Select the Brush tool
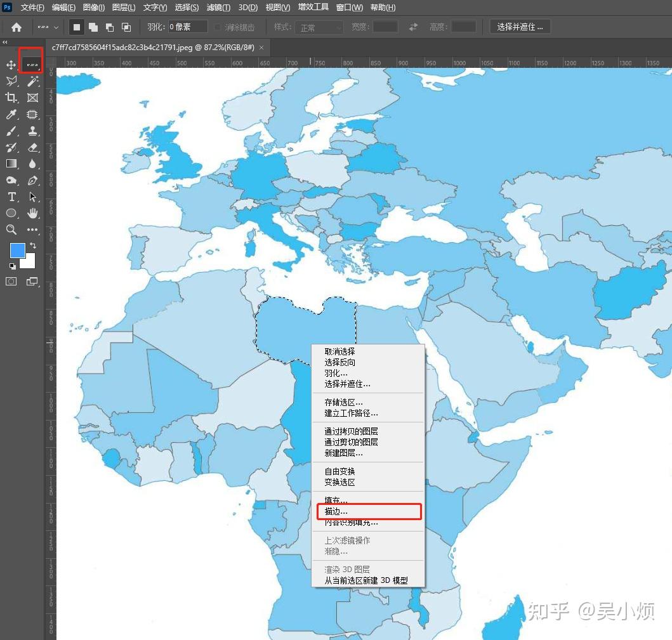672x640 pixels. 11,131
